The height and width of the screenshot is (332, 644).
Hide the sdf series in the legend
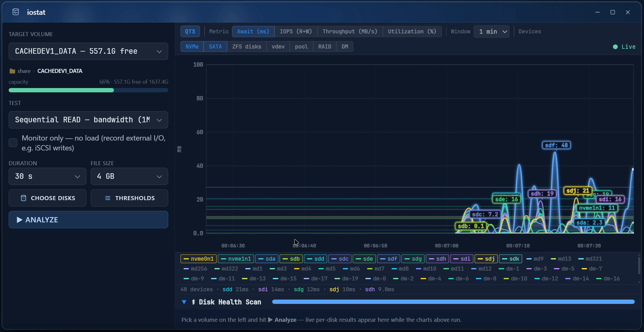[x=388, y=259]
